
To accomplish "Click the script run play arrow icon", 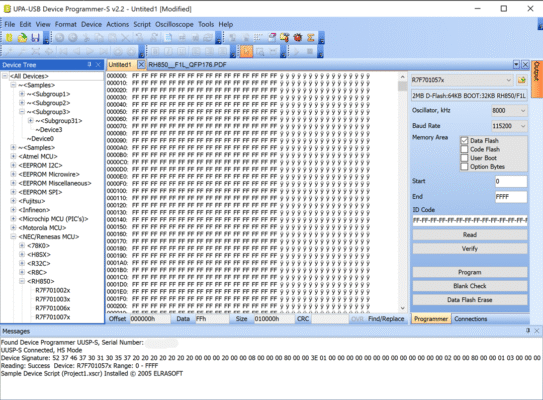I will click(296, 52).
